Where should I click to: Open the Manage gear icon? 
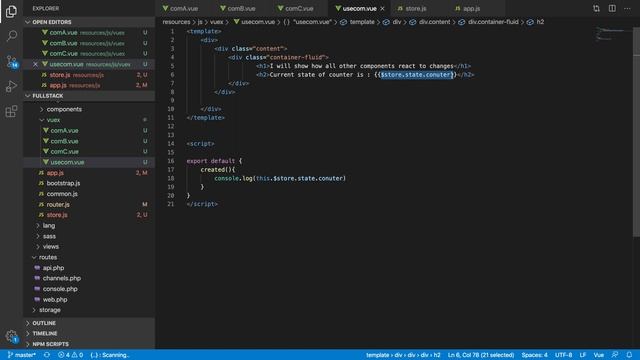pos(11,336)
